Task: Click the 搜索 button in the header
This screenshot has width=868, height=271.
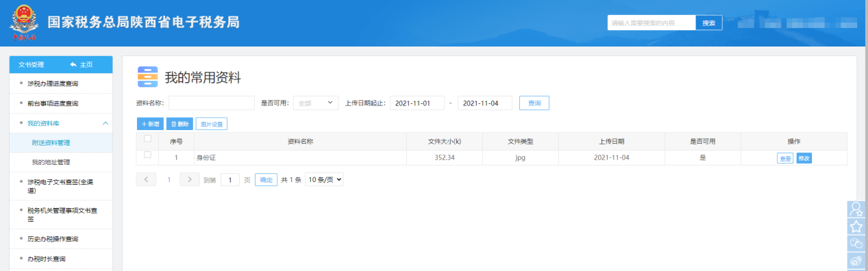Action: click(x=710, y=23)
